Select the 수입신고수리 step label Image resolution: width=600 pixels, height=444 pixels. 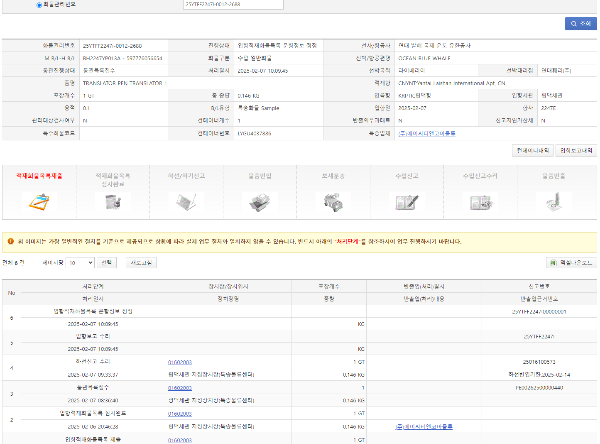480,176
